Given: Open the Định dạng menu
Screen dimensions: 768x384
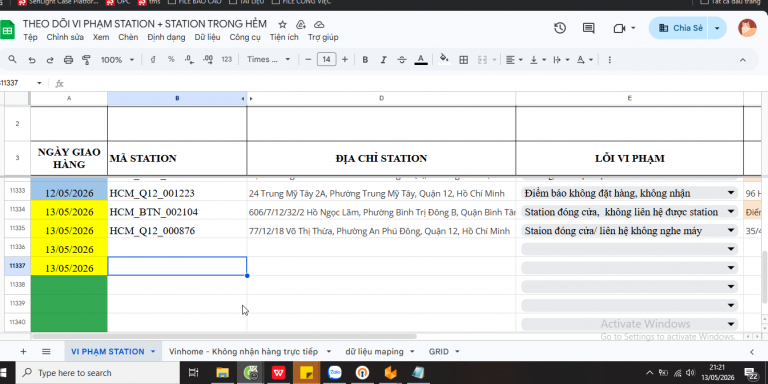Looking at the screenshot, I should [166, 37].
